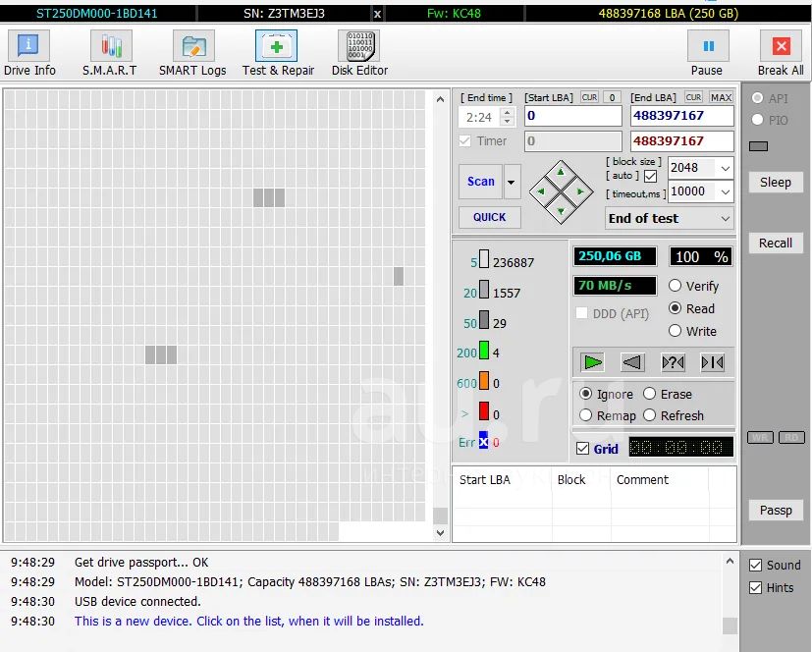Select the Refresh radio button
The height and width of the screenshot is (652, 812).
[x=649, y=415]
